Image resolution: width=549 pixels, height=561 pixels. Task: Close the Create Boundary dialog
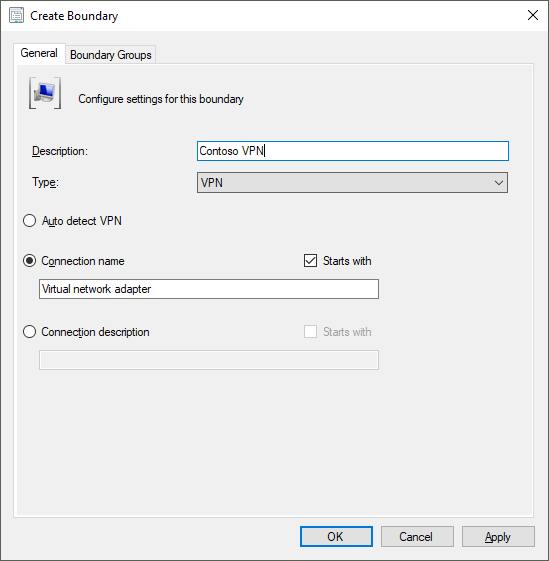click(533, 15)
